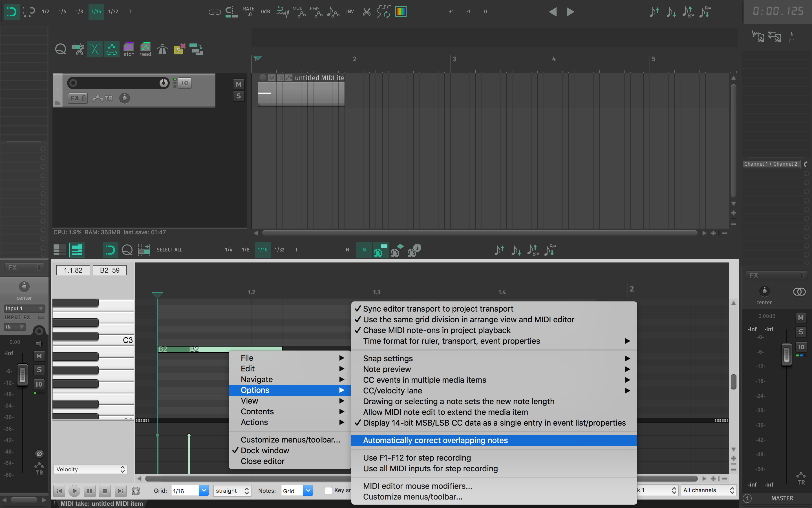Click the crossfade X icon
The image size is (812, 508).
point(95,49)
